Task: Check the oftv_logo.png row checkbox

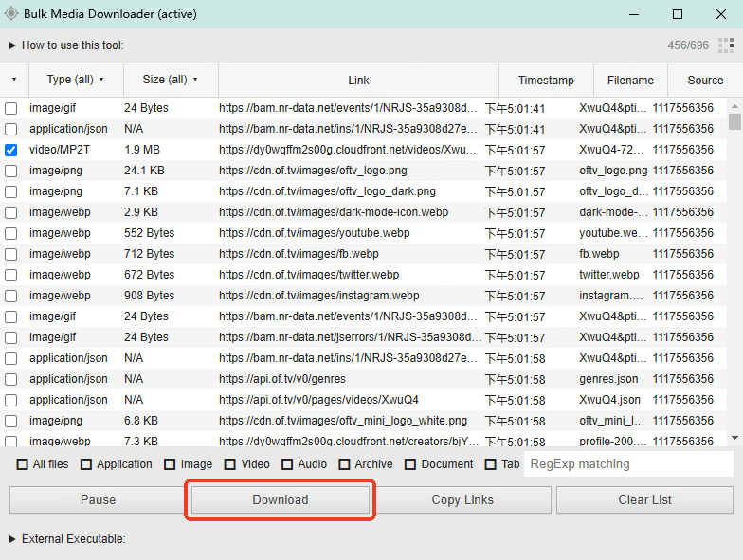Action: [x=11, y=171]
